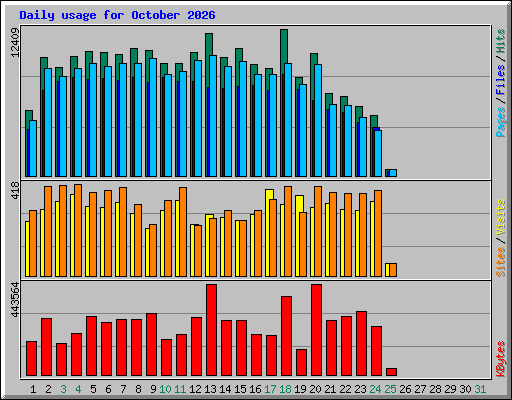Click the orange sites bar for day 12
The image size is (512, 400).
point(198,251)
